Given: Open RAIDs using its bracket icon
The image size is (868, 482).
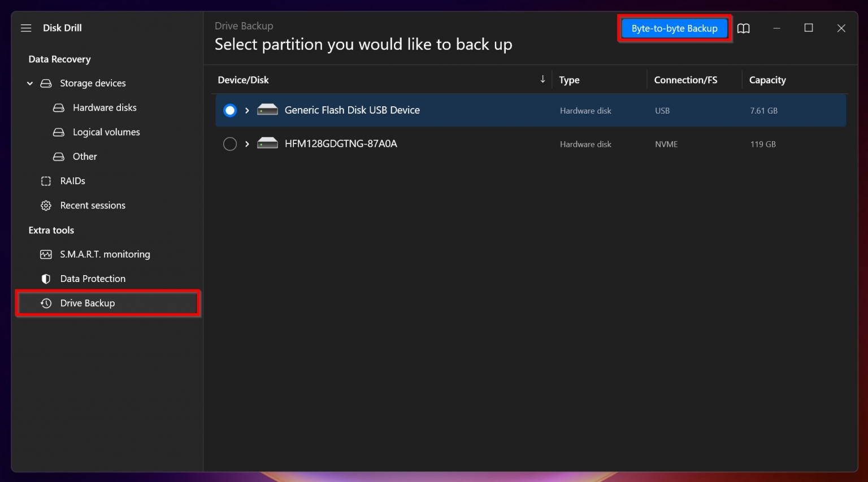Looking at the screenshot, I should [46, 181].
